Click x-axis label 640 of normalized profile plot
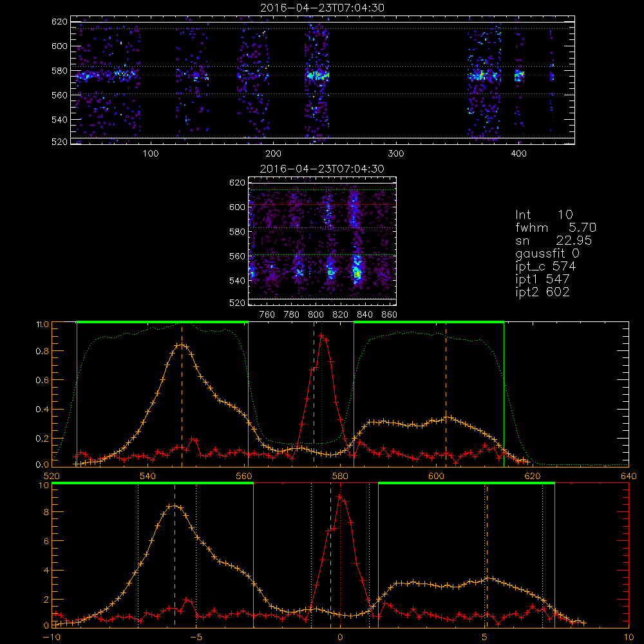 (629, 477)
